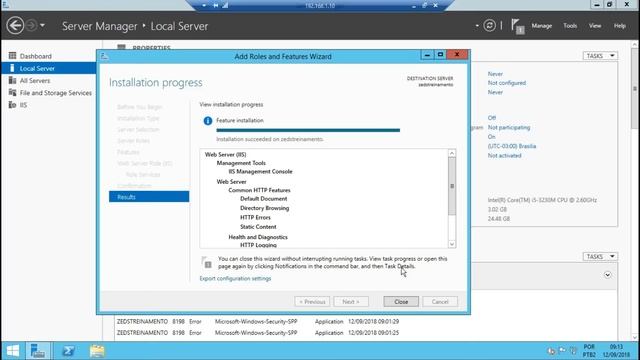The width and height of the screenshot is (640, 360).
Task: Click Web Server (IIS) in results list
Action: (x=225, y=154)
